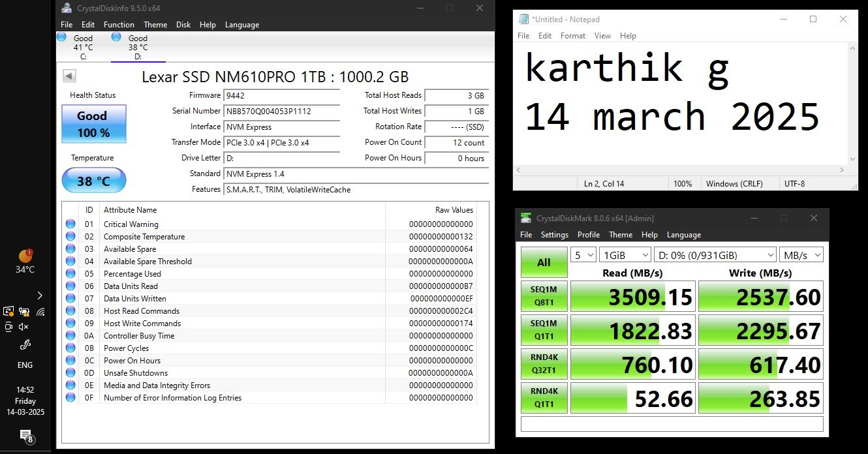The image size is (868, 454).
Task: Open the notification center icon with badge 8
Action: (x=25, y=436)
